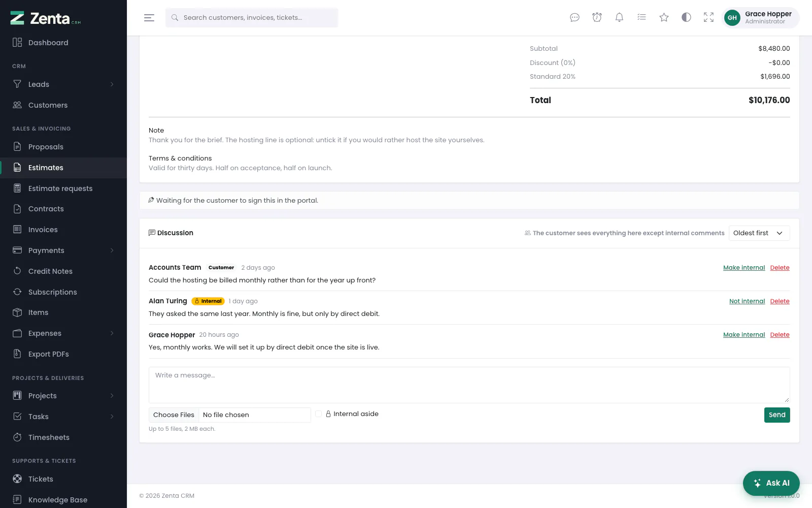
Task: Open the reminders alarm clock icon
Action: coord(597,18)
